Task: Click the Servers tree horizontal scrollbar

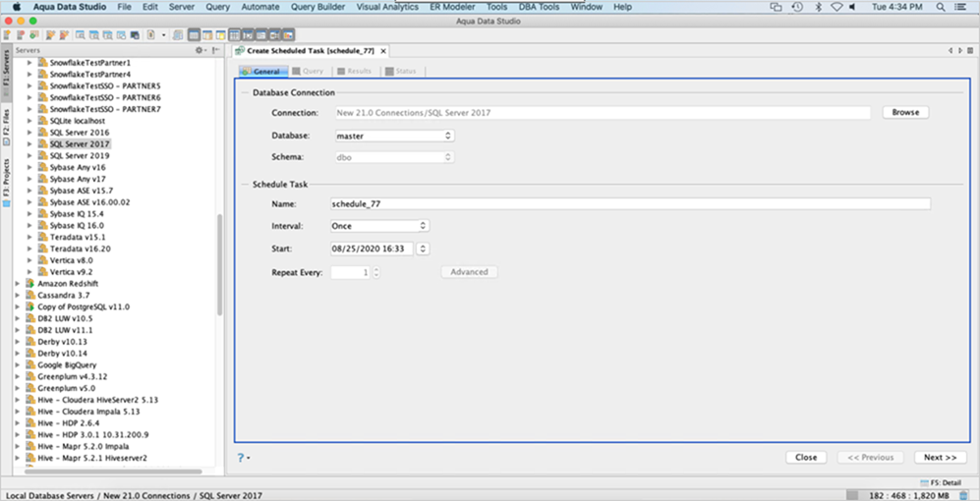Action: [x=112, y=471]
